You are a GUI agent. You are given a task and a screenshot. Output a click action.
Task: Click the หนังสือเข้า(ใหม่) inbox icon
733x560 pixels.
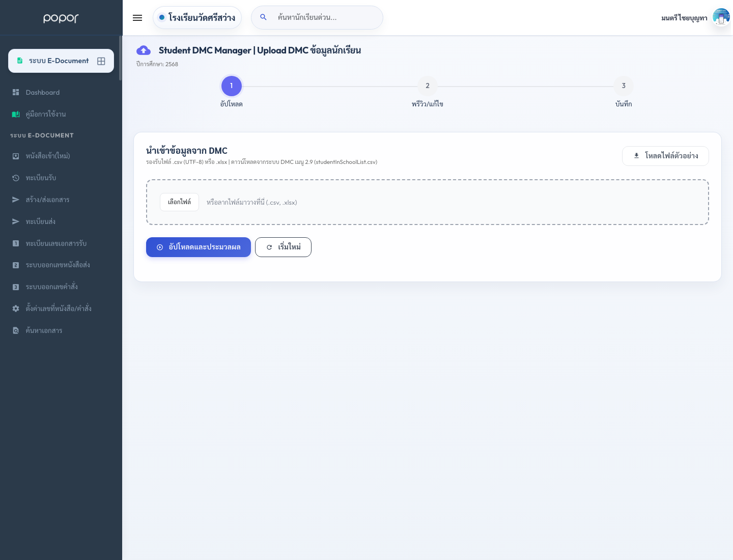[16, 156]
